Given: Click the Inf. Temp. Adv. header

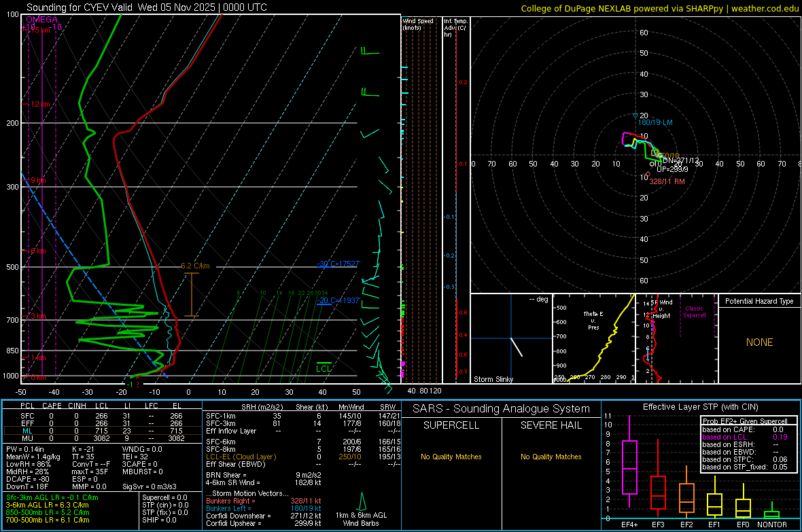Looking at the screenshot, I should [455, 28].
